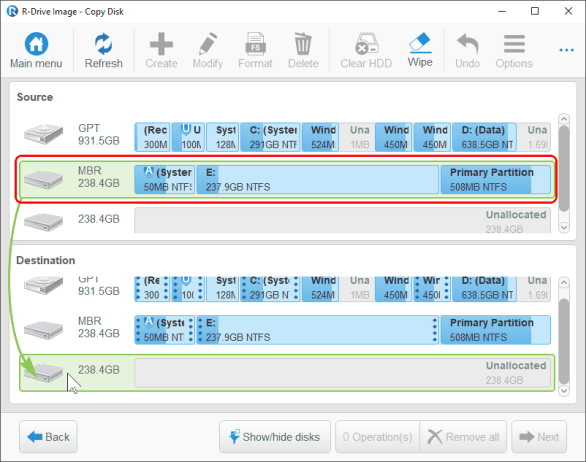Click the Source list scrollbar thumb

tap(564, 169)
